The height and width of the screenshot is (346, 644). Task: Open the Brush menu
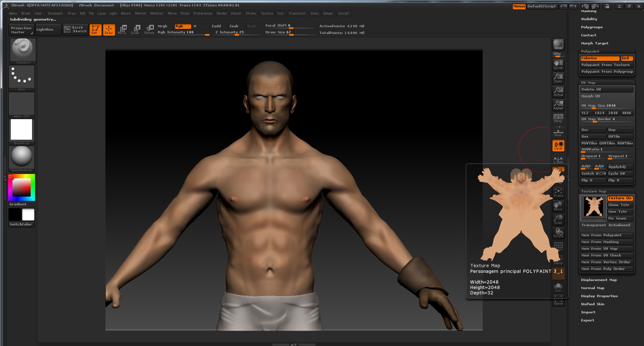point(26,13)
